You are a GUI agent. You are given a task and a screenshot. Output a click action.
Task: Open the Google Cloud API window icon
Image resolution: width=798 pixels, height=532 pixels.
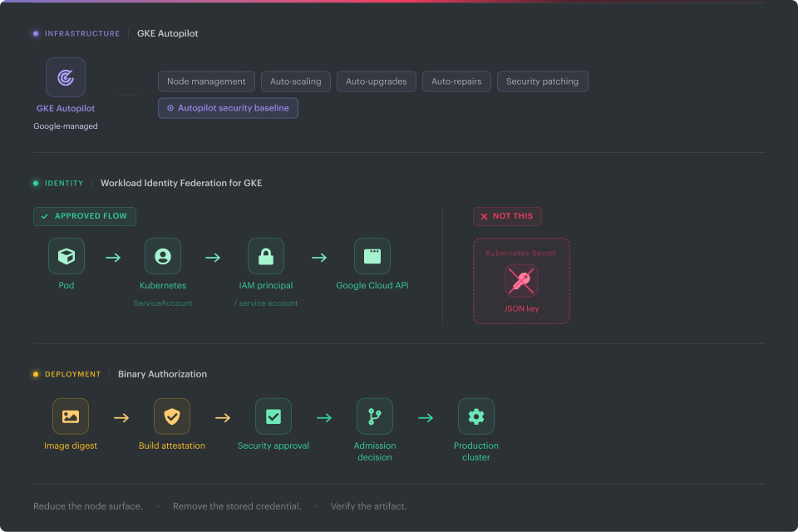tap(372, 256)
